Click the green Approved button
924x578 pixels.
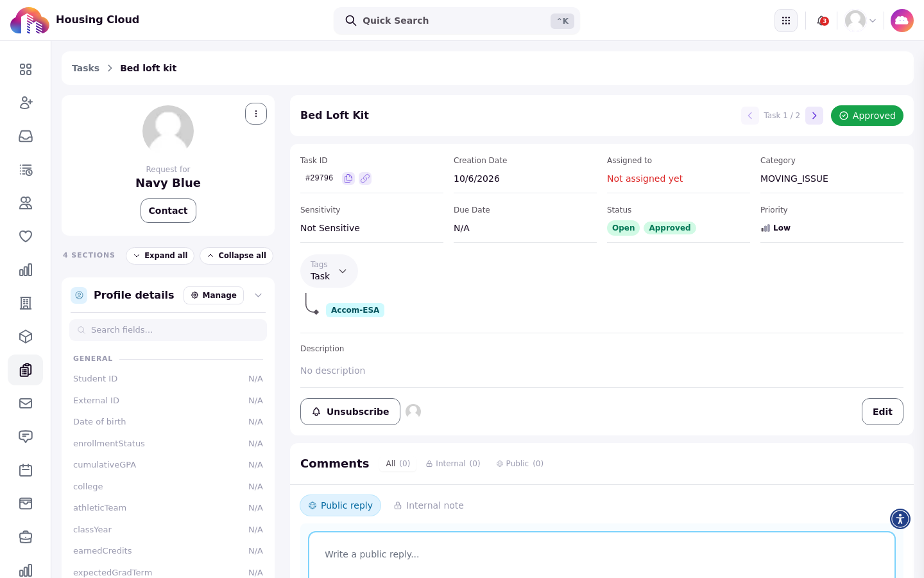(x=867, y=116)
